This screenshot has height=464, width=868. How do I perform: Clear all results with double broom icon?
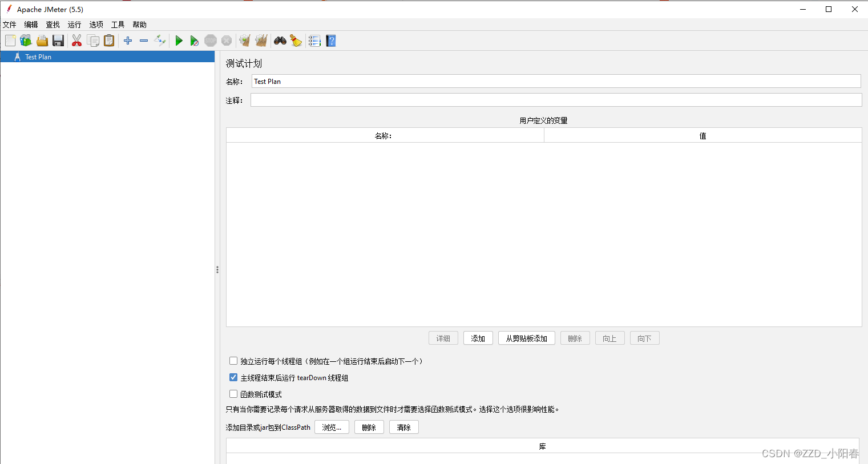point(261,41)
